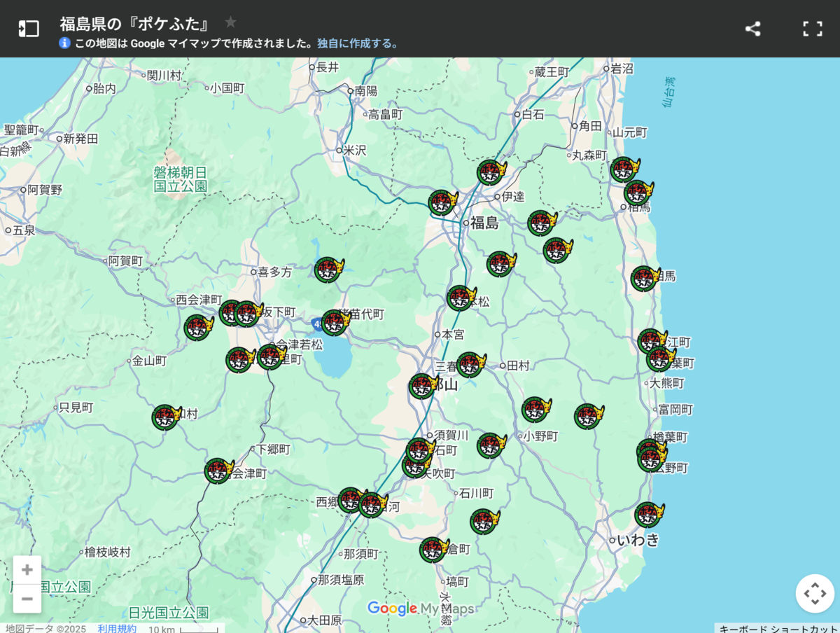Click the 福島 city label
Image resolution: width=840 pixels, height=633 pixels.
coord(484,223)
